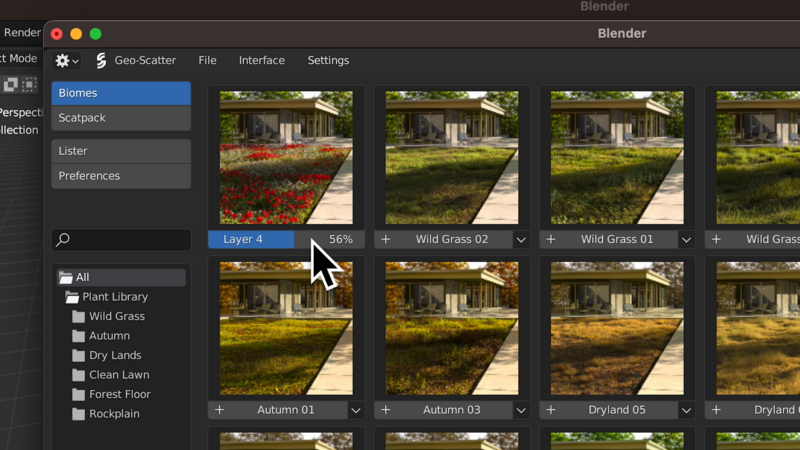Screen dimensions: 800x450
Task: Add Dryland 05 with plus icon
Action: [x=551, y=410]
